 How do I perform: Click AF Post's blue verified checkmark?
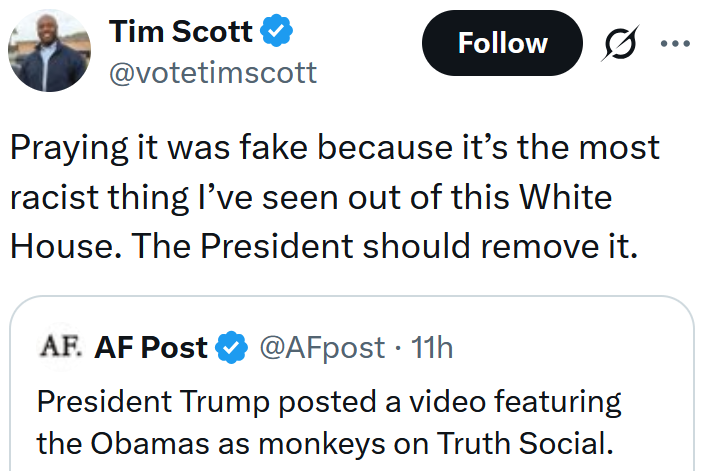[x=232, y=347]
